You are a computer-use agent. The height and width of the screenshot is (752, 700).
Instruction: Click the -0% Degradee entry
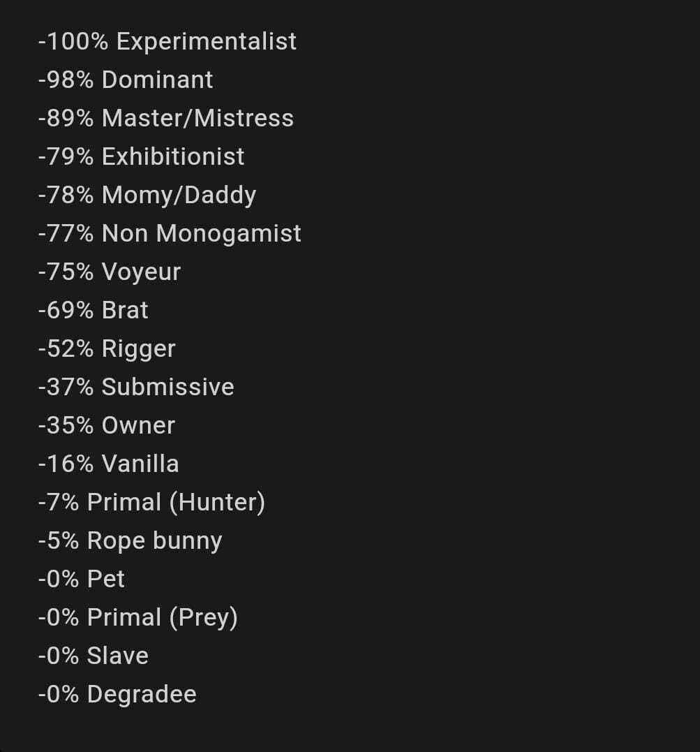coord(117,695)
